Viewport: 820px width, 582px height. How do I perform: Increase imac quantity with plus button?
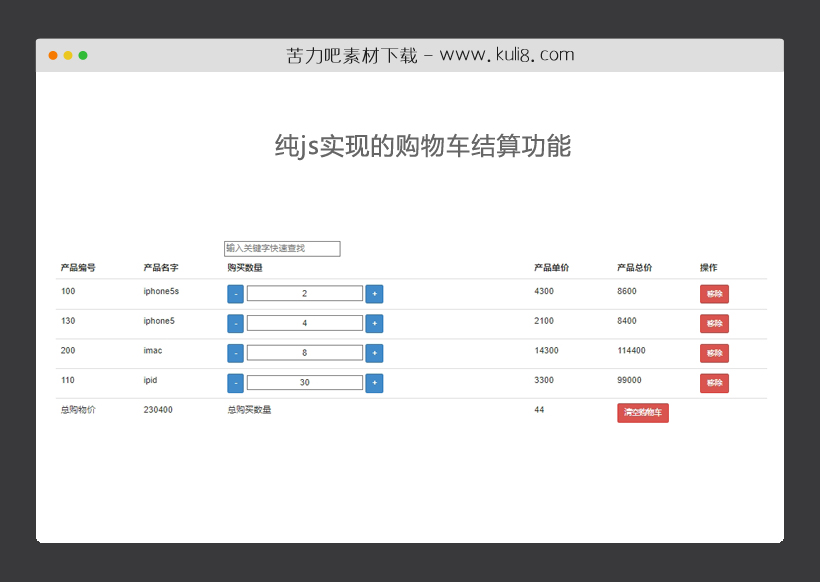373,352
